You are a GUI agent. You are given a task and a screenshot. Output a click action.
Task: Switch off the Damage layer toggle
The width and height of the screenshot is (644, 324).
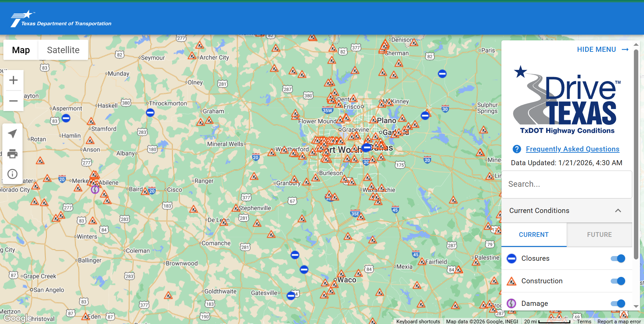coord(618,303)
